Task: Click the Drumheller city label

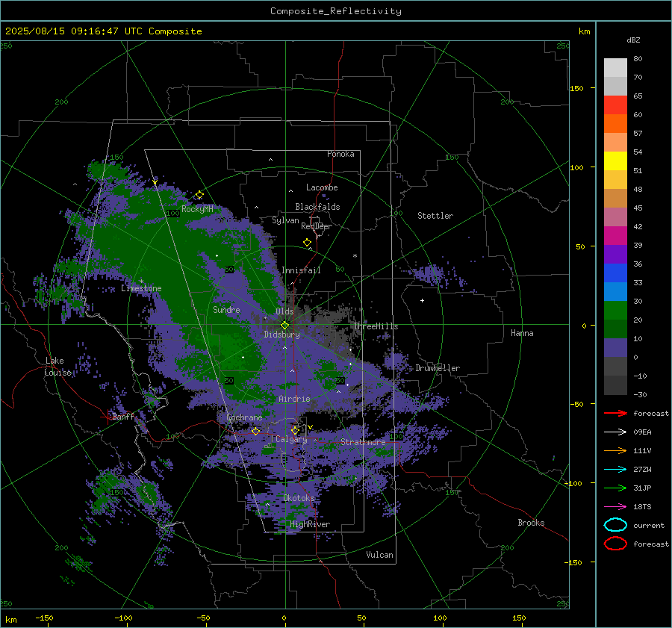Action: click(438, 368)
